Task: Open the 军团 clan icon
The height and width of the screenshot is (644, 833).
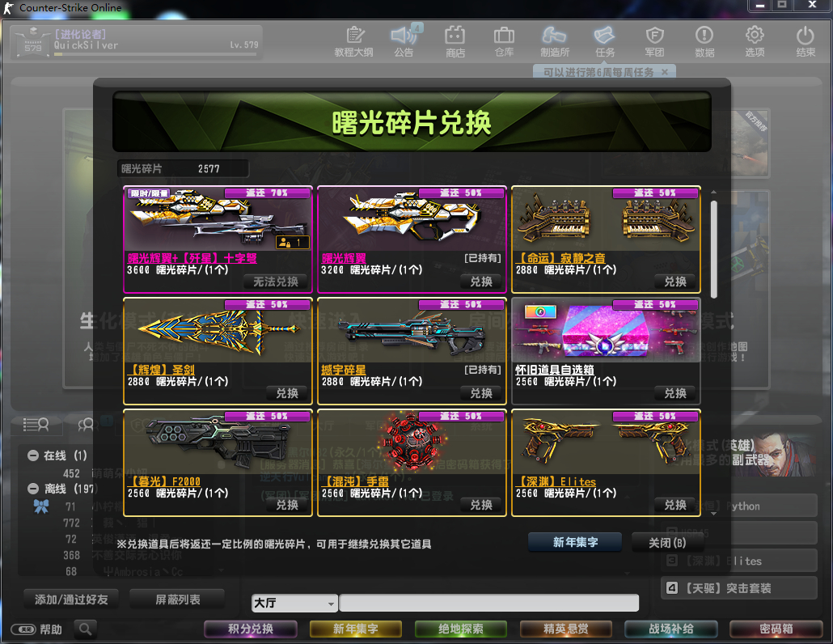Action: click(x=654, y=41)
